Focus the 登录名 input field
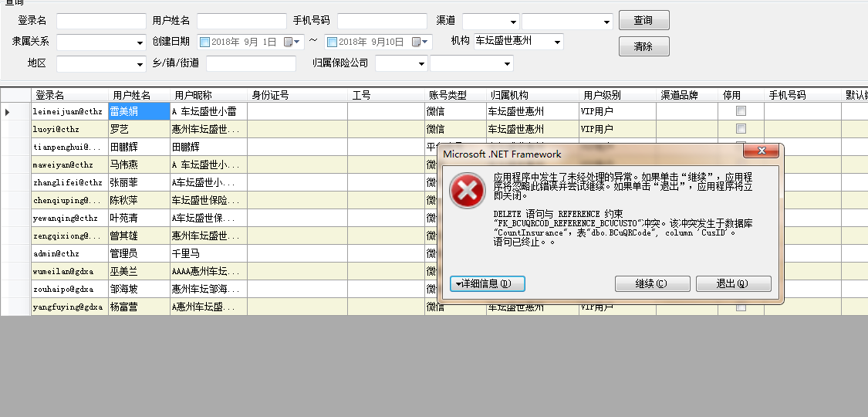 [101, 21]
